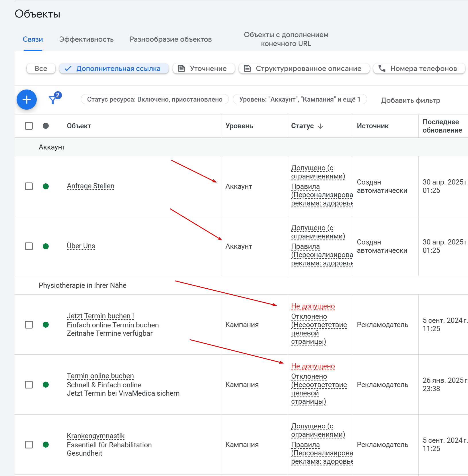The width and height of the screenshot is (468, 476).
Task: Select the Уточнение asset type chip
Action: tap(204, 69)
